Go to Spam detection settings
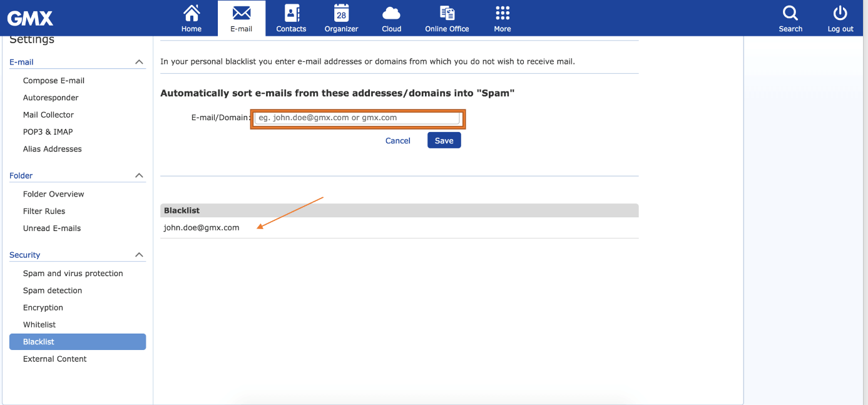Screen dimensions: 868x405 (x=53, y=290)
